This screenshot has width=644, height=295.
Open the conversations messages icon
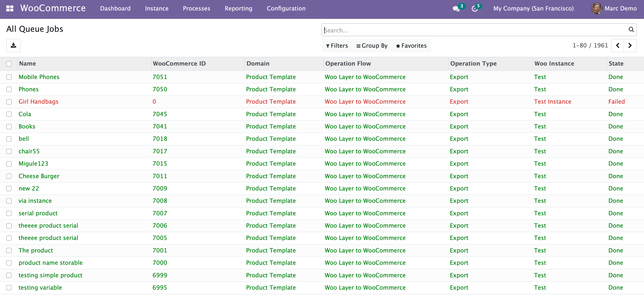[x=456, y=9]
